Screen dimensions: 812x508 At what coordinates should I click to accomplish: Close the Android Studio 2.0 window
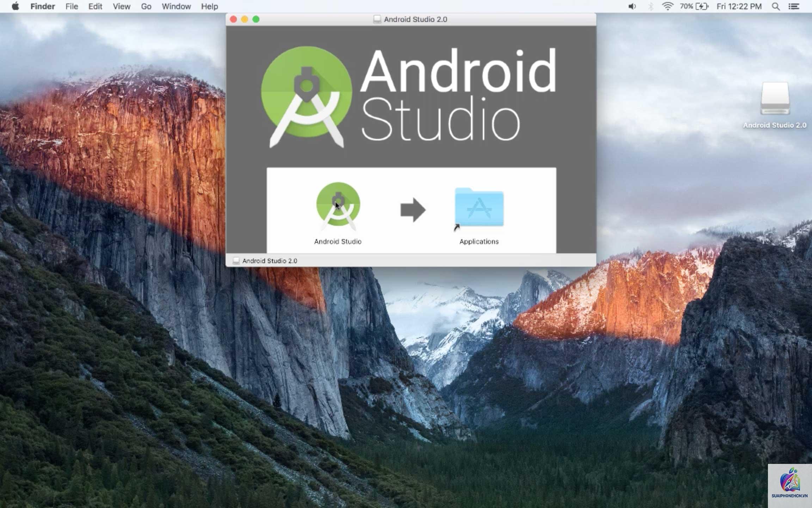click(x=233, y=19)
